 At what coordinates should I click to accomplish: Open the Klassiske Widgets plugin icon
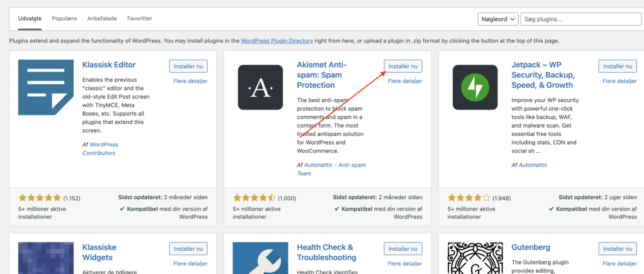click(x=46, y=258)
